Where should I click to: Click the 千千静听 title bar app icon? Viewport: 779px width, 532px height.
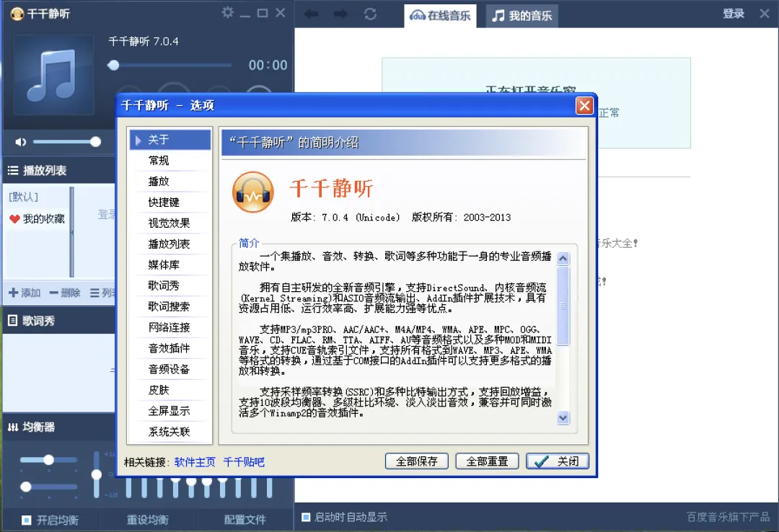click(x=17, y=14)
